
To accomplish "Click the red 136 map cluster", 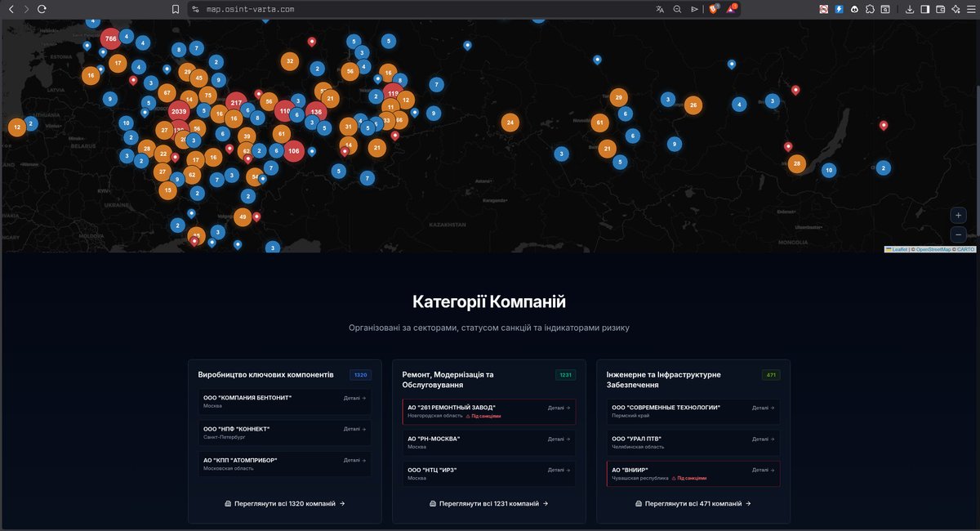I will pyautogui.click(x=316, y=112).
